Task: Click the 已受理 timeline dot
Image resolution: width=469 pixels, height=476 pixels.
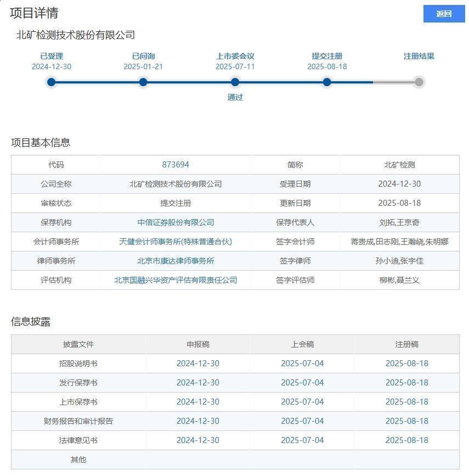Action: pyautogui.click(x=52, y=82)
